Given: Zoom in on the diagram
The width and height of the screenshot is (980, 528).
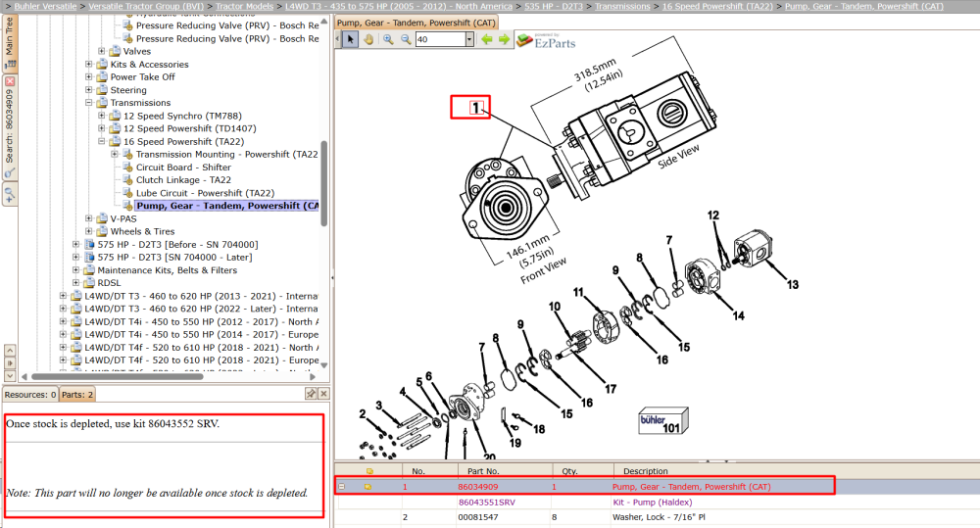Looking at the screenshot, I should point(388,39).
